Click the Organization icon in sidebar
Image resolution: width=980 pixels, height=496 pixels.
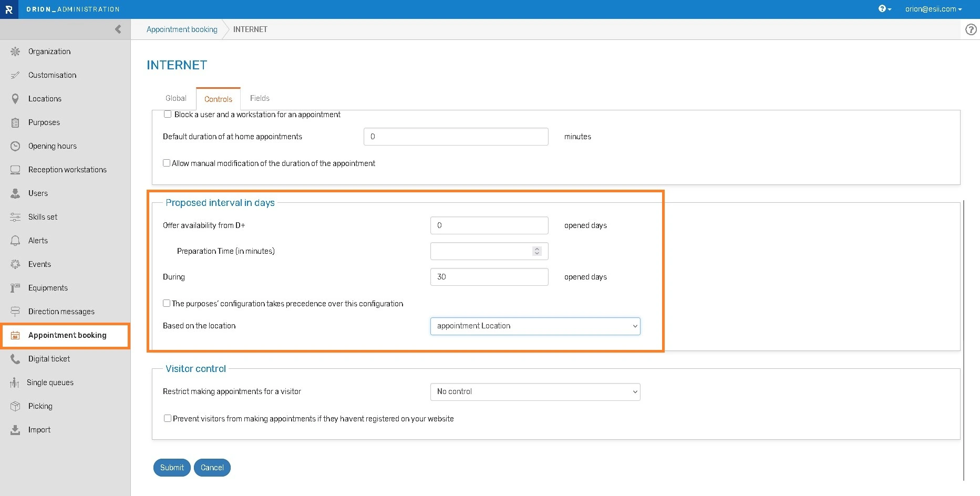(x=15, y=51)
